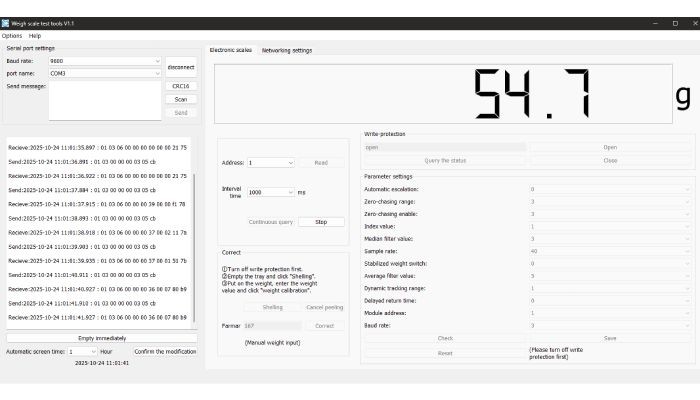Click the write protection Close button
The height and width of the screenshot is (400, 700).
tap(610, 161)
